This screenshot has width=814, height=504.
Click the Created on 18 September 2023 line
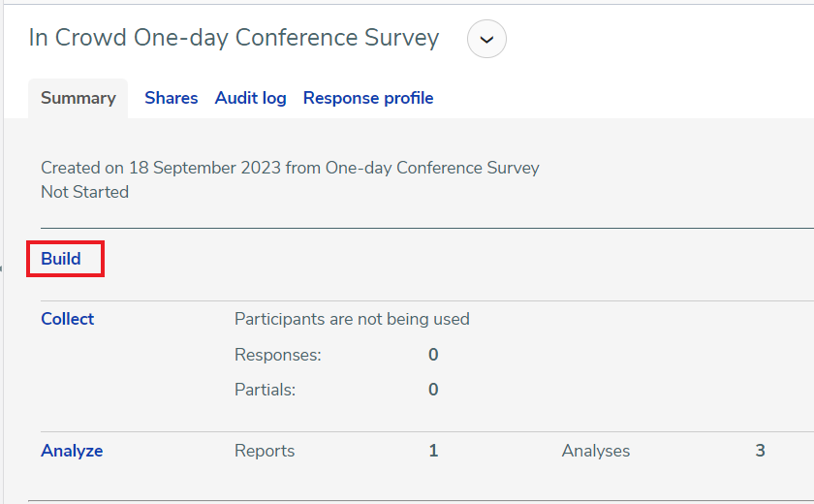click(x=290, y=168)
